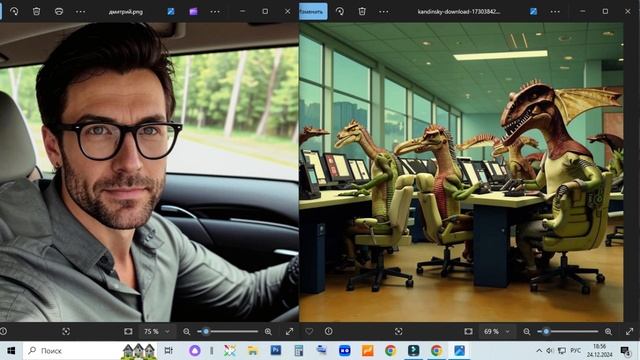Open the orange app on taskbar
The height and width of the screenshot is (360, 640).
click(x=368, y=351)
